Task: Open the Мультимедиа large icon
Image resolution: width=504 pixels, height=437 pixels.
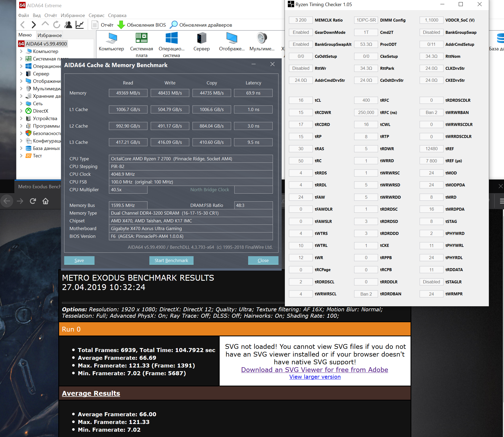Action: 262,42
